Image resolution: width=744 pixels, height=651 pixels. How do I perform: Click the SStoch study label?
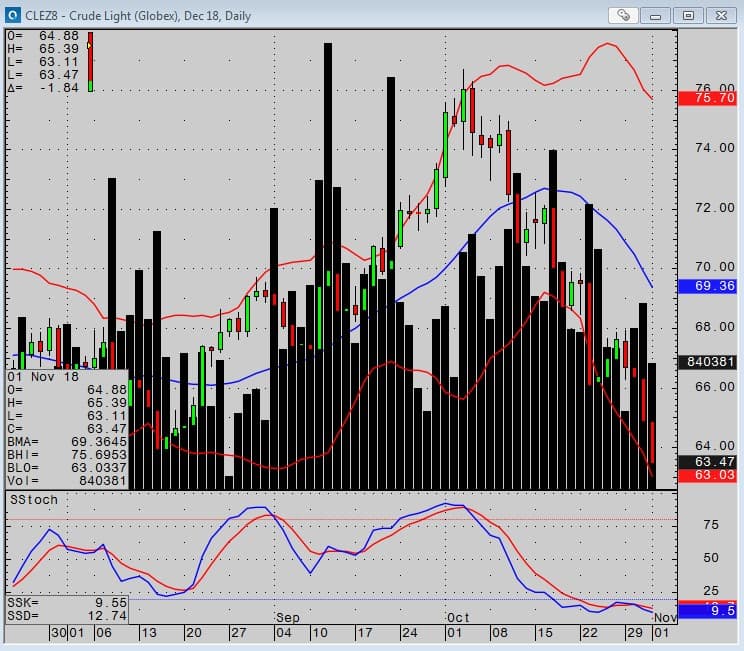point(34,498)
